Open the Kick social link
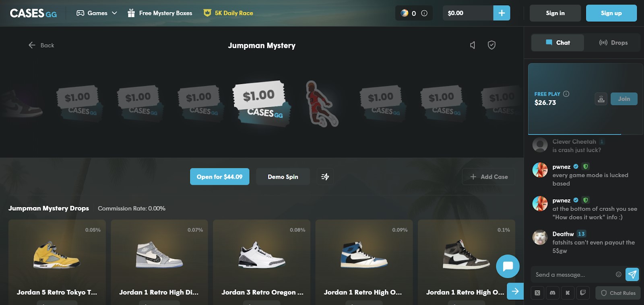This screenshot has height=305, width=644. (568, 293)
